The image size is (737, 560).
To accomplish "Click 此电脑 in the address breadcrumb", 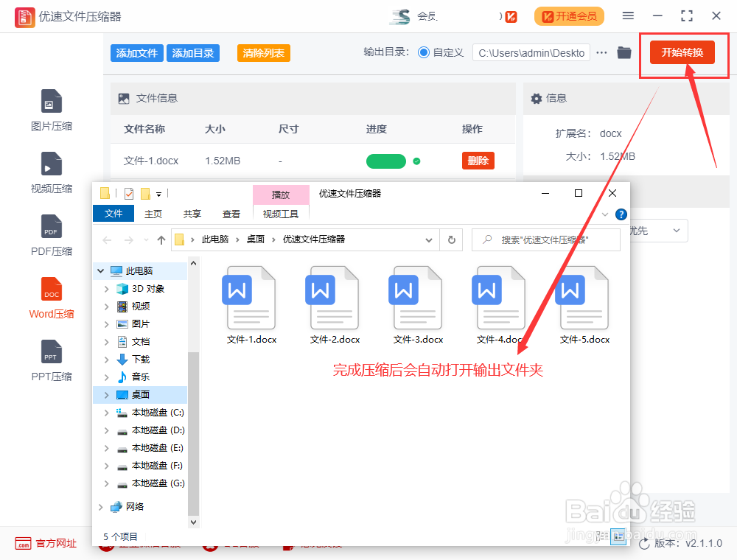I will tap(214, 239).
